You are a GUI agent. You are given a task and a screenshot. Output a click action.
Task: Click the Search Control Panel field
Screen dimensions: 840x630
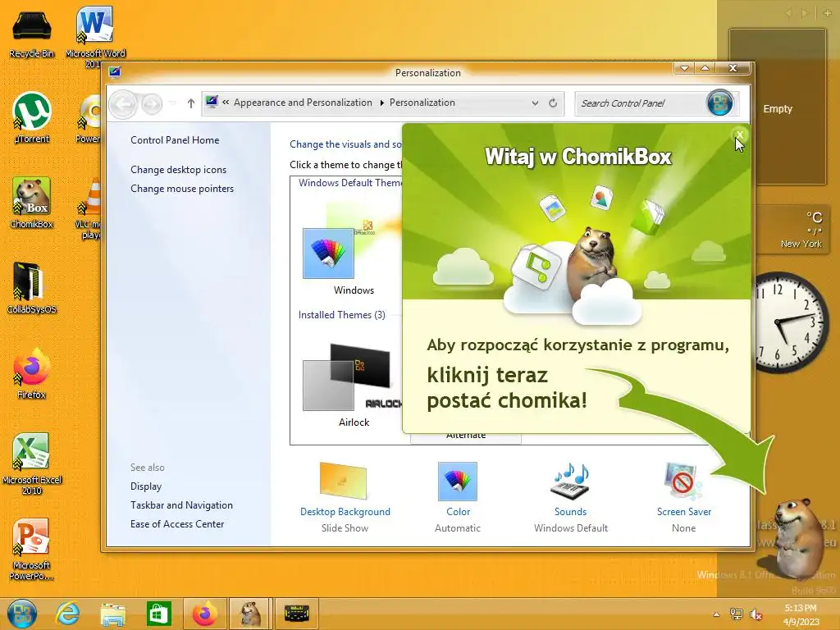tap(641, 103)
